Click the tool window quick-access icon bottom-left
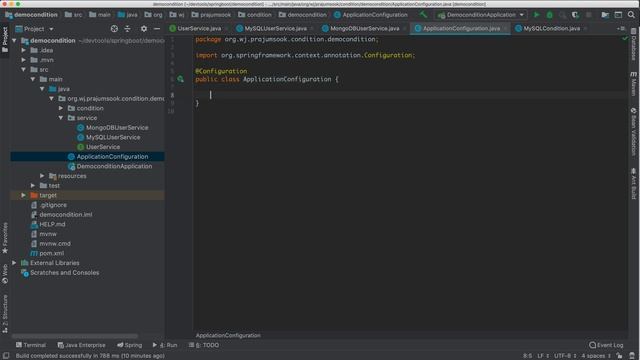Viewport: 640px width, 360px height. (x=6, y=356)
